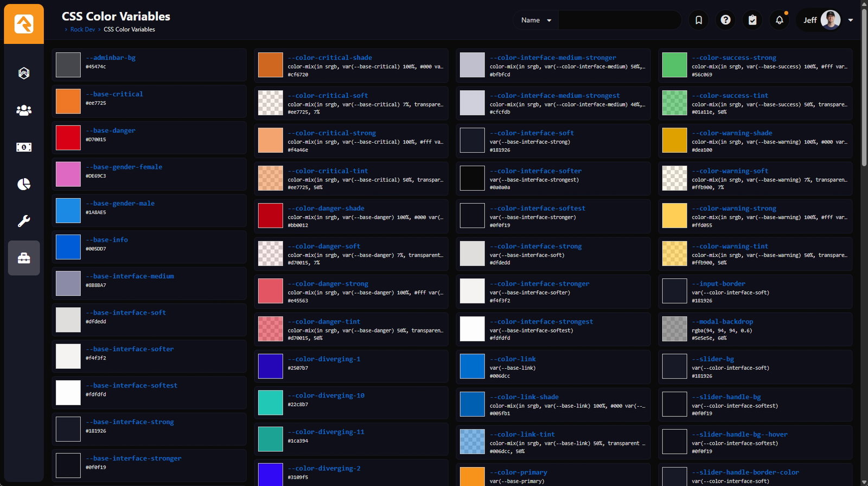Click the --base-danger red color swatch
The image size is (868, 486).
(68, 138)
